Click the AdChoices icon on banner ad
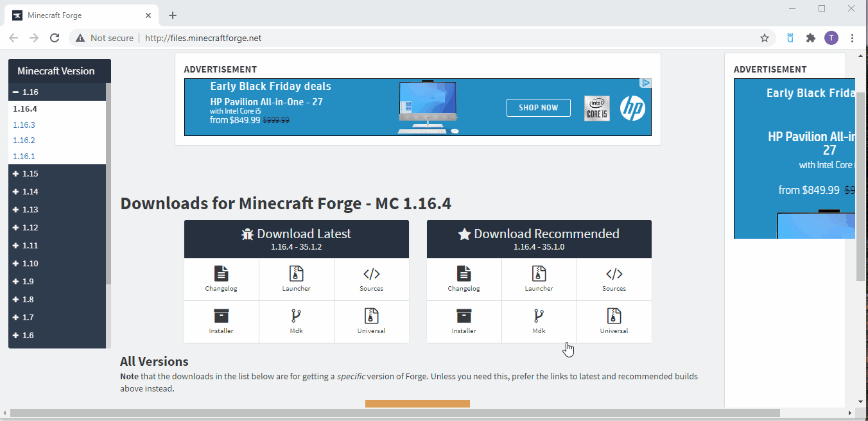 click(646, 83)
